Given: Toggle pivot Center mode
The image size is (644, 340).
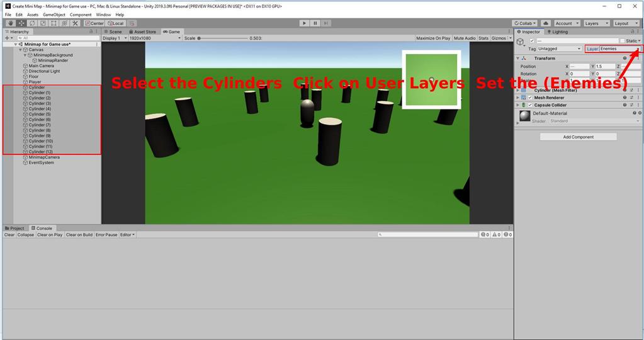Looking at the screenshot, I should [94, 23].
